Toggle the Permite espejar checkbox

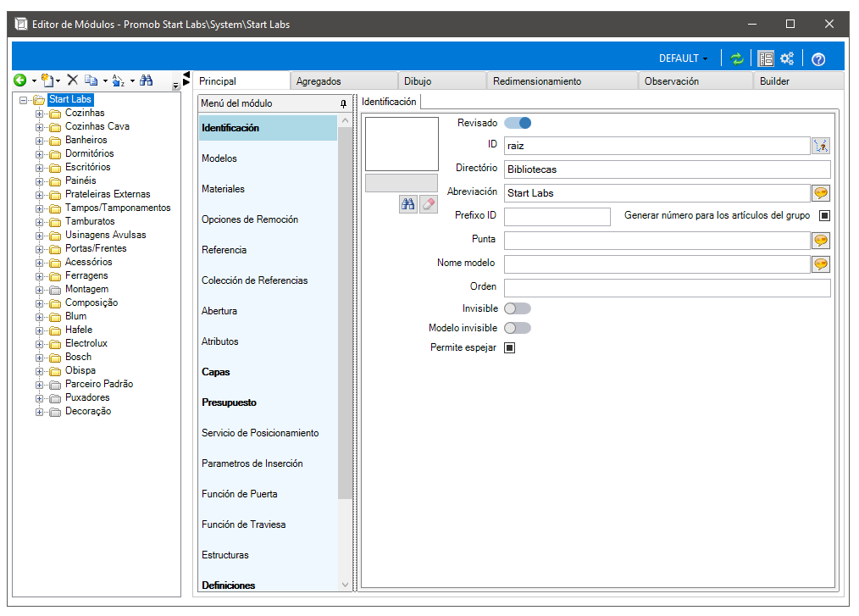[x=509, y=347]
